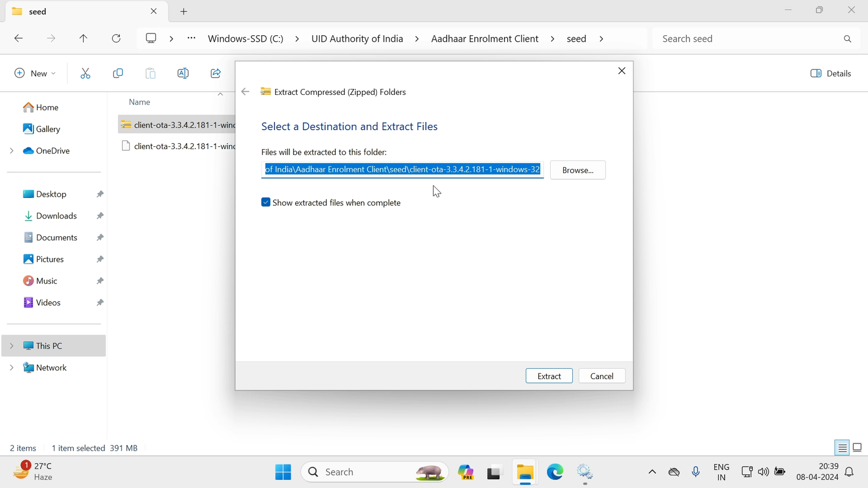
Task: Refresh the seed folder view
Action: 116,38
